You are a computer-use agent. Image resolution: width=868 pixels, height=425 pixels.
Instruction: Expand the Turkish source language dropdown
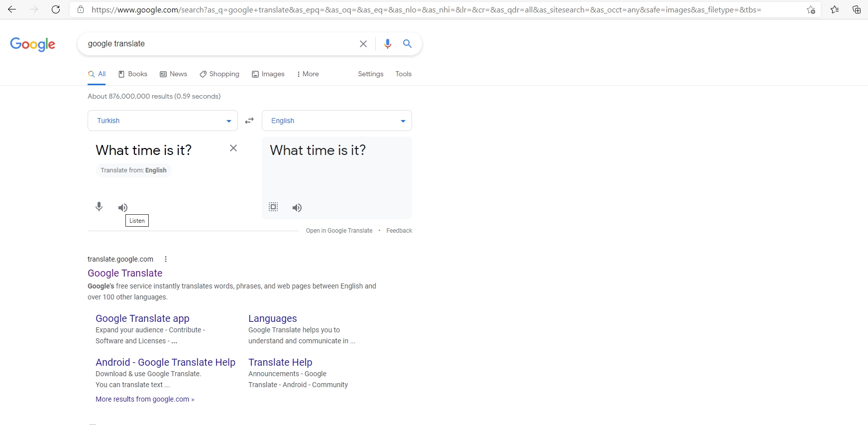pyautogui.click(x=163, y=121)
